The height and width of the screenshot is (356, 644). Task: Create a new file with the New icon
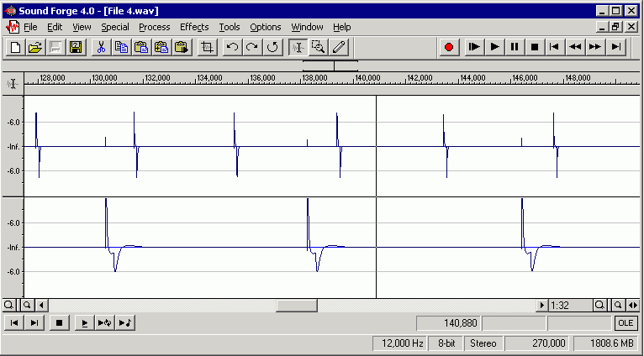(16, 47)
